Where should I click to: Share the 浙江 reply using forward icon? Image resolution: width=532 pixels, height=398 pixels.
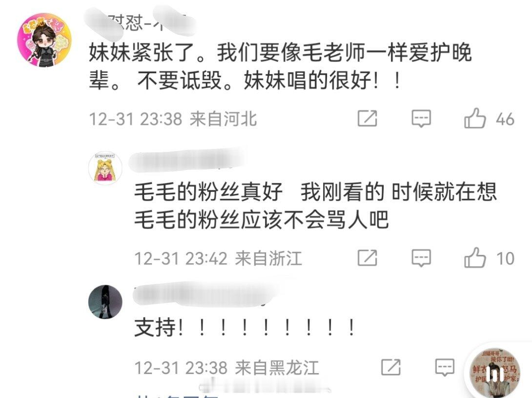point(368,258)
